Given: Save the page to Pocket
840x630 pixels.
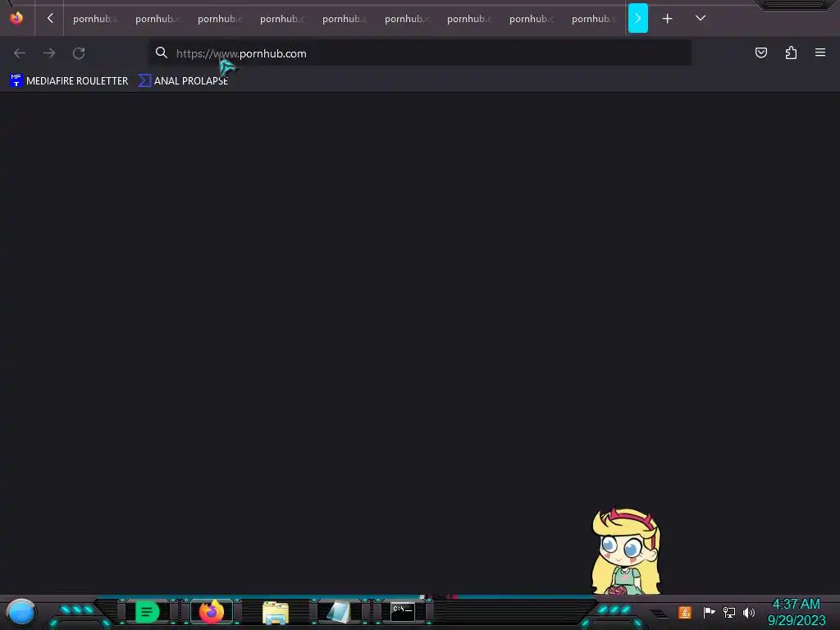Looking at the screenshot, I should [x=760, y=52].
